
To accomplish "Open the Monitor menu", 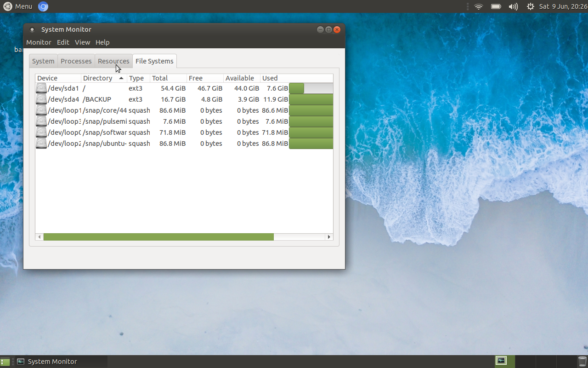I will 39,42.
